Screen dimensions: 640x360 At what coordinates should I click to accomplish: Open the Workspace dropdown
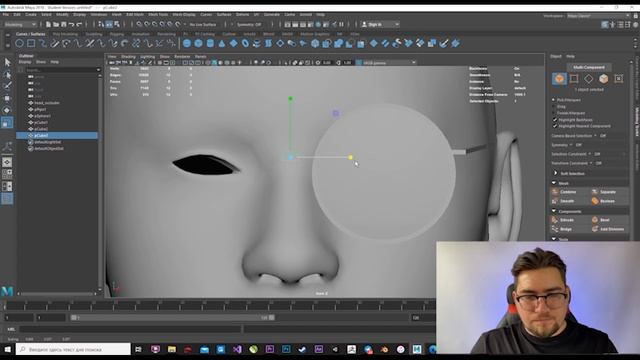[598, 16]
